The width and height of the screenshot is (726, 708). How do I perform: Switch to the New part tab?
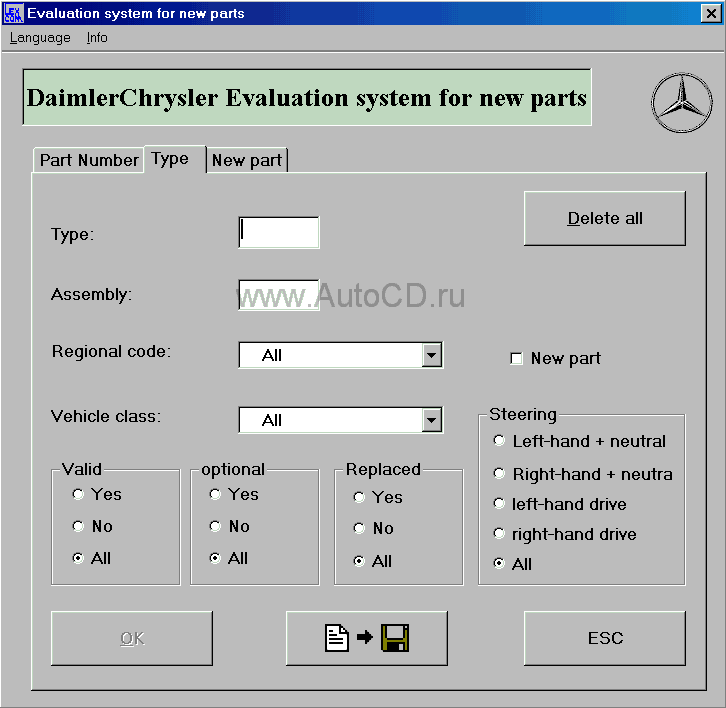coord(247,160)
